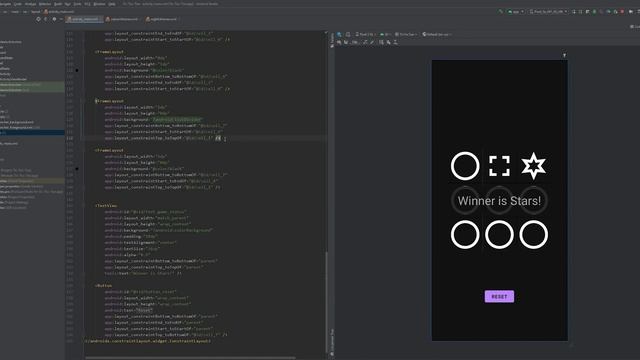Select the star image in the preview grid

(x=533, y=166)
